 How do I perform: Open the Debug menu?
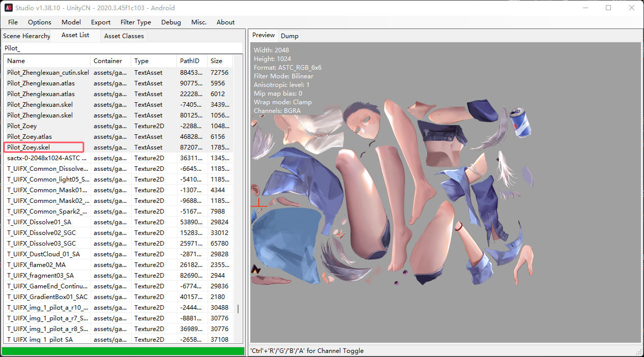(x=171, y=22)
